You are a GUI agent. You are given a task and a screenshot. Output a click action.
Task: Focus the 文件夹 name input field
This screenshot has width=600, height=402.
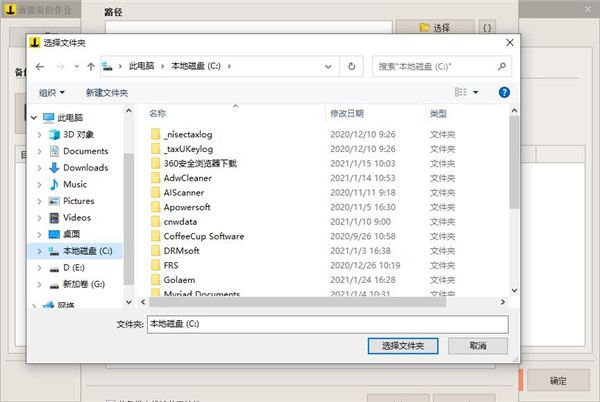328,324
